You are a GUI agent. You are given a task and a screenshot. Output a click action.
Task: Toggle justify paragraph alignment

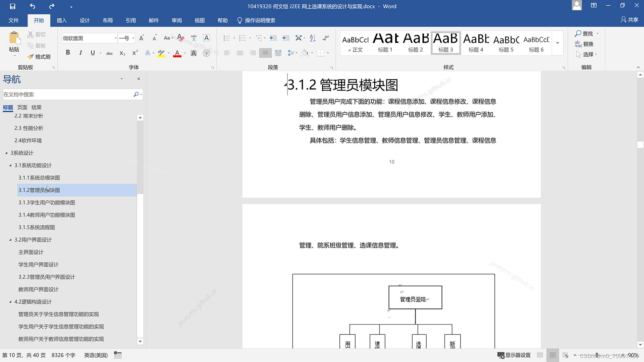265,53
